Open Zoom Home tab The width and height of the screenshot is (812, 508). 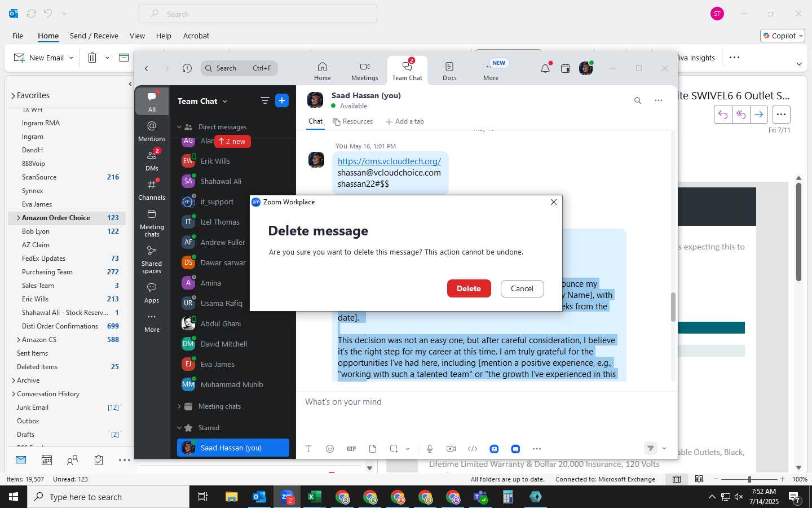pos(323,71)
